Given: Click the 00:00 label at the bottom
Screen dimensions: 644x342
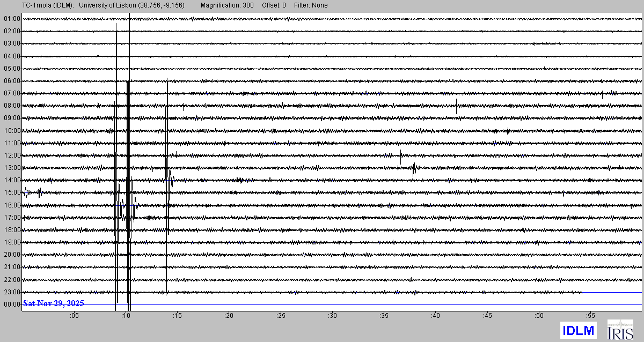Looking at the screenshot, I should point(11,304).
